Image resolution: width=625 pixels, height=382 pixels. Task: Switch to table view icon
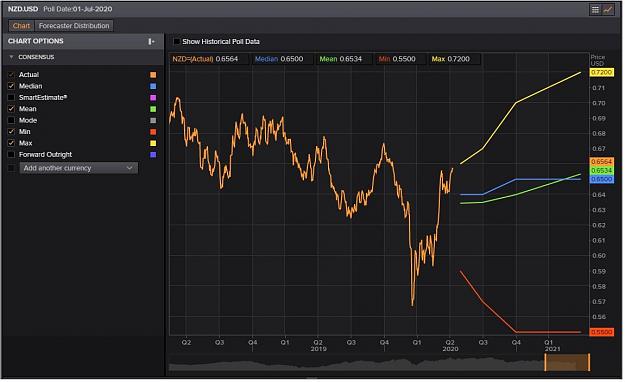tap(595, 10)
